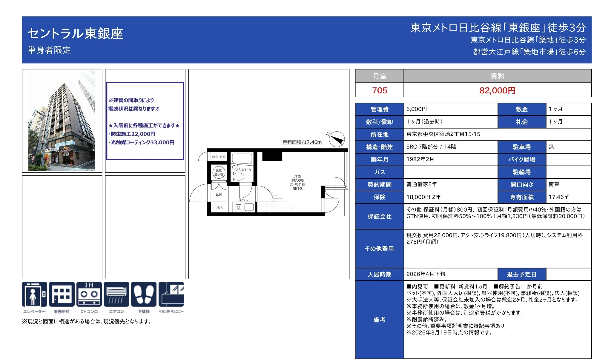Screen dimensions: 614x364
Task: Click the room number 705 cell
Action: [x=380, y=90]
